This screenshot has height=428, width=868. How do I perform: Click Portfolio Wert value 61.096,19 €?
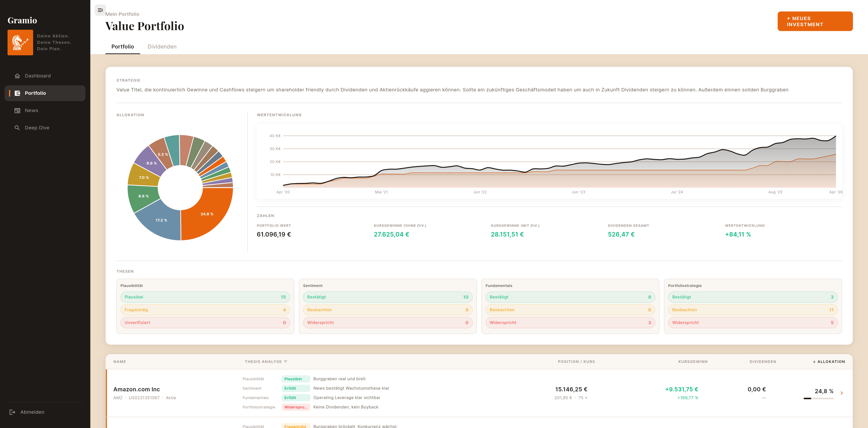(x=274, y=234)
